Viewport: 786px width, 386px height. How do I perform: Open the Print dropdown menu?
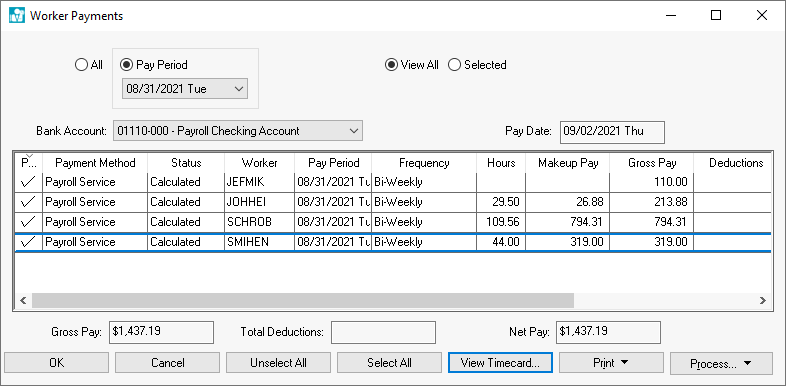tap(611, 363)
